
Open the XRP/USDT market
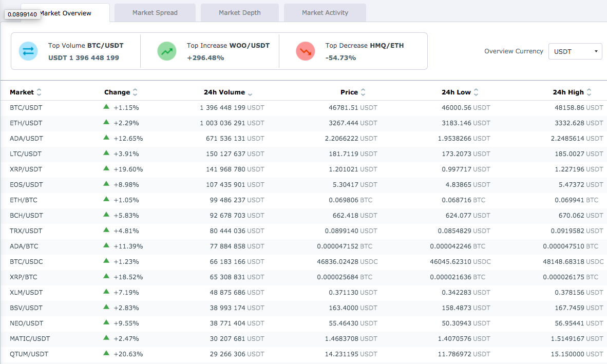(x=26, y=169)
